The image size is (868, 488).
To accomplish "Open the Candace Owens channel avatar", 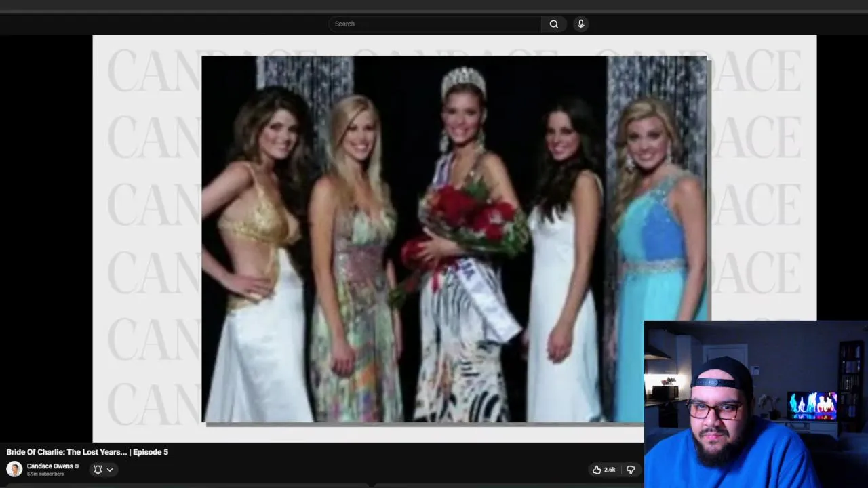I will (x=14, y=469).
